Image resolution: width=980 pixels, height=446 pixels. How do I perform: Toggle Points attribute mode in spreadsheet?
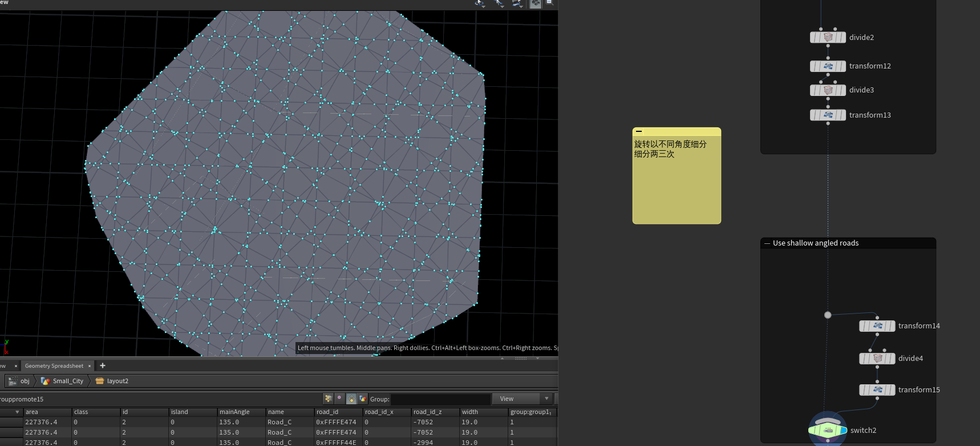tap(328, 399)
